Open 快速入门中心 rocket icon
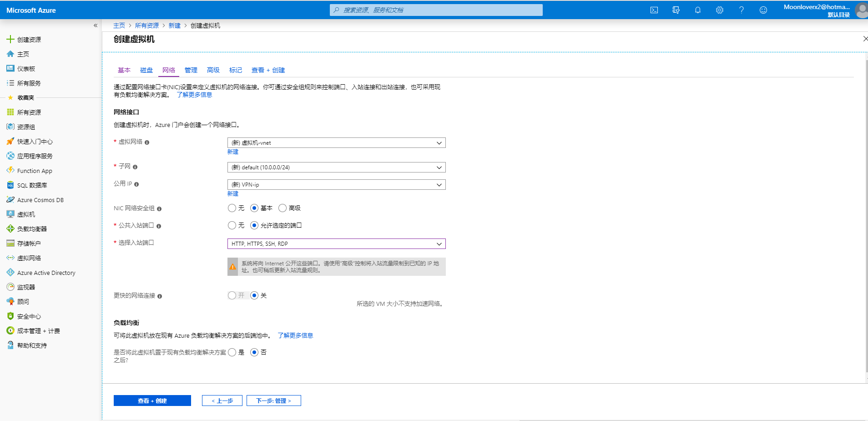 tap(10, 142)
